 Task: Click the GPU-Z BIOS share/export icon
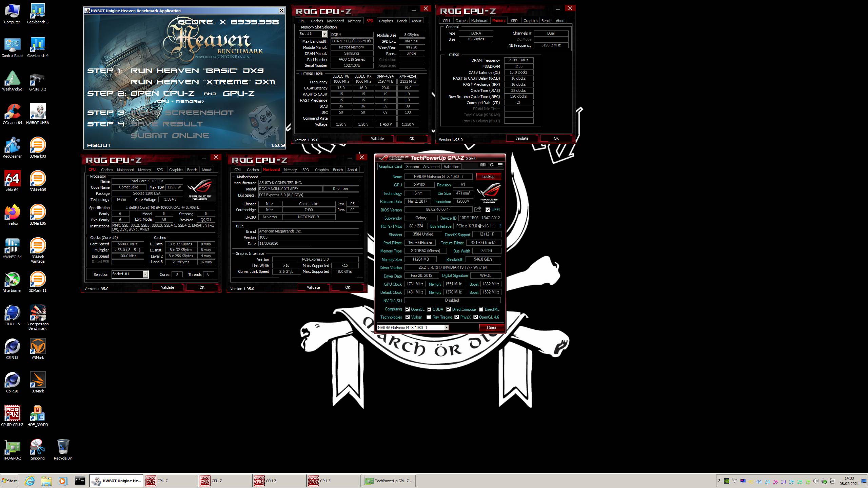pyautogui.click(x=478, y=209)
